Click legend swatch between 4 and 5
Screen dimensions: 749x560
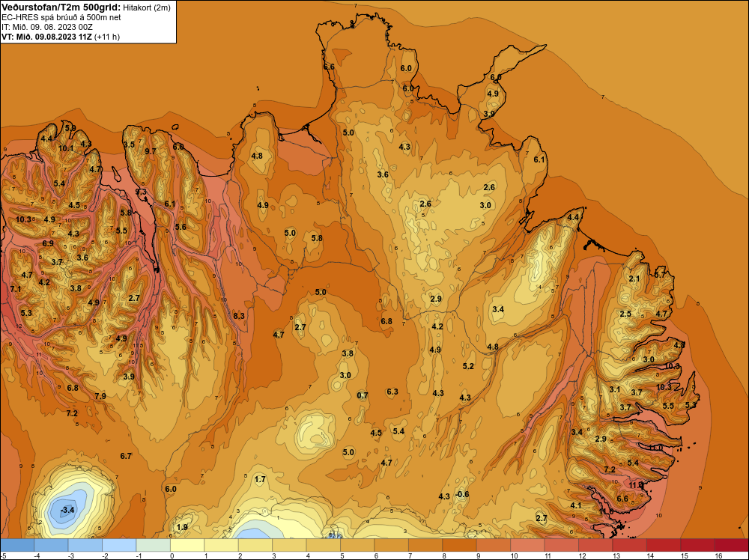pos(324,545)
